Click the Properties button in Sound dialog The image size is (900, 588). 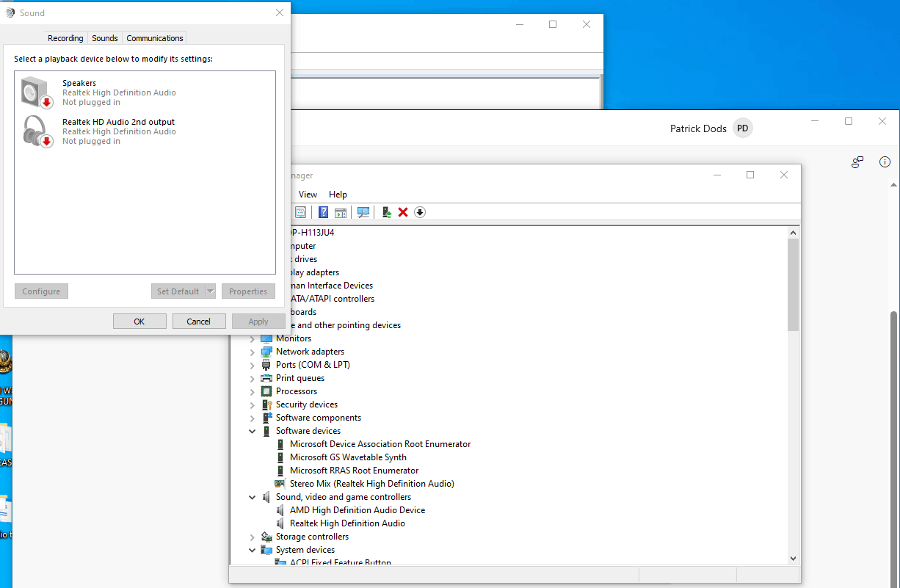248,291
